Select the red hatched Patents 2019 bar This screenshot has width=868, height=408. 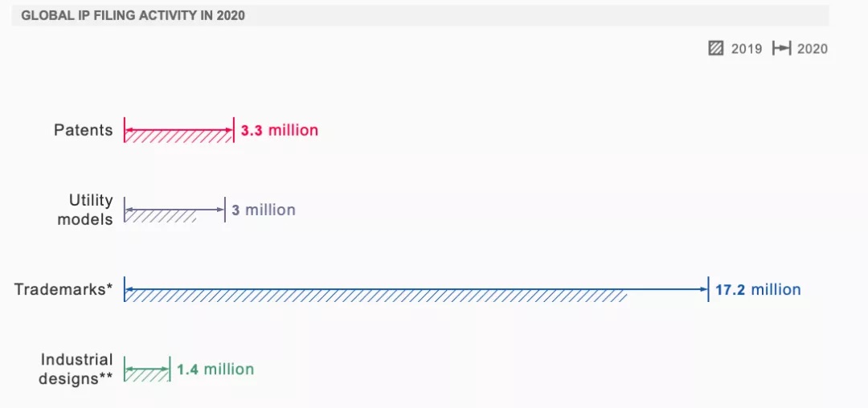click(x=178, y=137)
